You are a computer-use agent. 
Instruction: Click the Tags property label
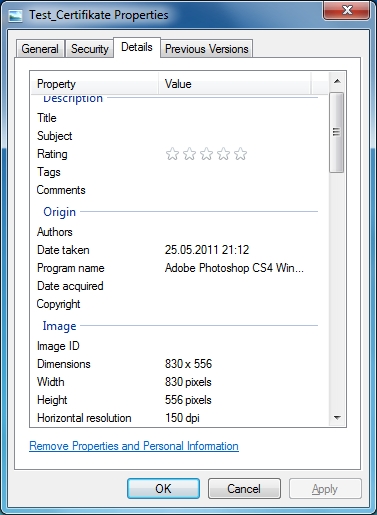click(49, 172)
